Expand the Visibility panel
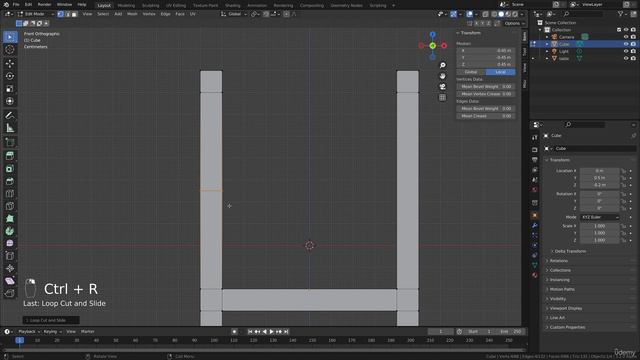Image resolution: width=640 pixels, height=360 pixels. 558,299
